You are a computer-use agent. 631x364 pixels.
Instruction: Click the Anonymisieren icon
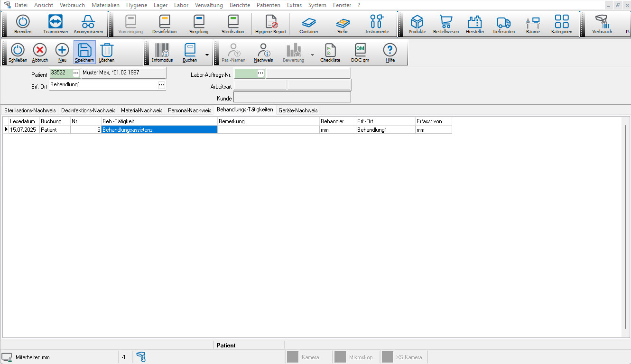[x=88, y=24]
